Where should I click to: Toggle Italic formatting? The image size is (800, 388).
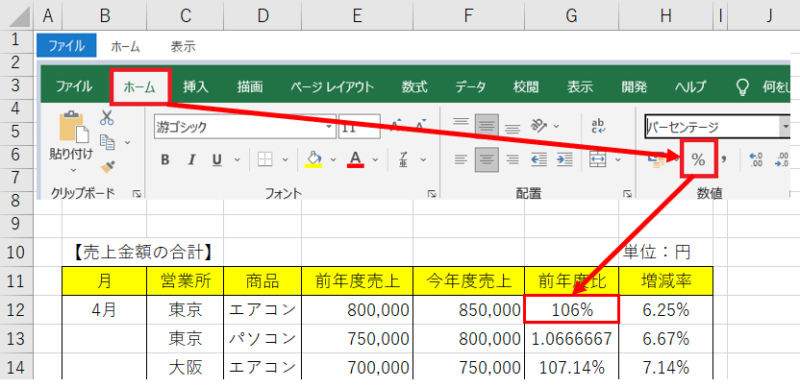(x=192, y=160)
